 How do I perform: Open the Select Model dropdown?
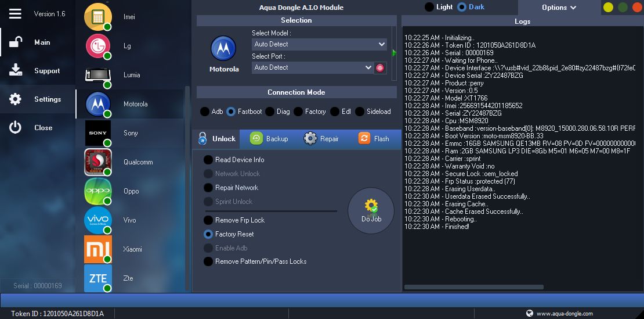coord(319,44)
